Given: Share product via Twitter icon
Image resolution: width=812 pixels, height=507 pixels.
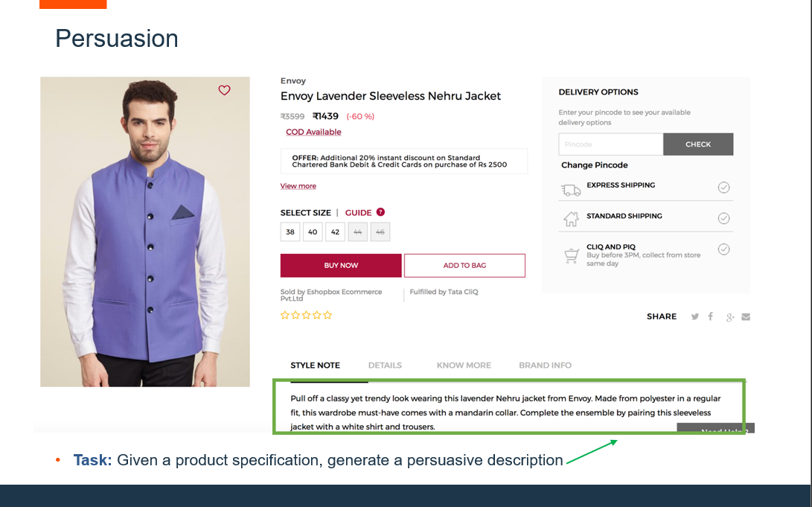Looking at the screenshot, I should (695, 316).
